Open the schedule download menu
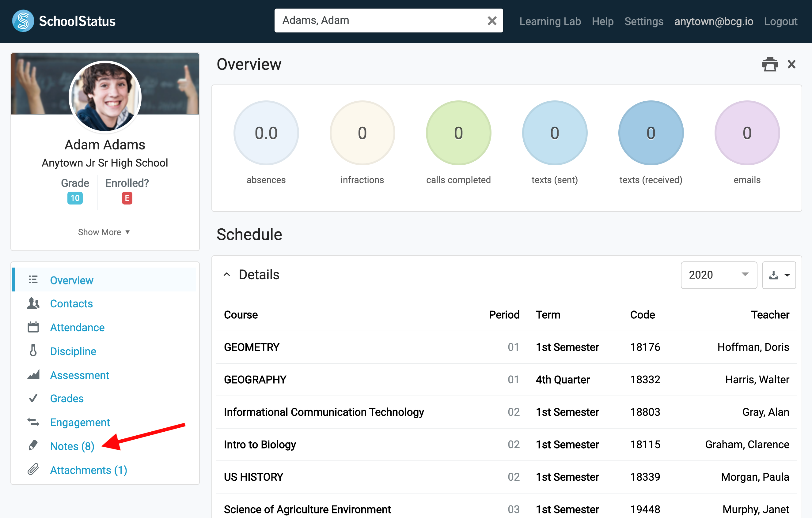The image size is (812, 518). tap(779, 275)
